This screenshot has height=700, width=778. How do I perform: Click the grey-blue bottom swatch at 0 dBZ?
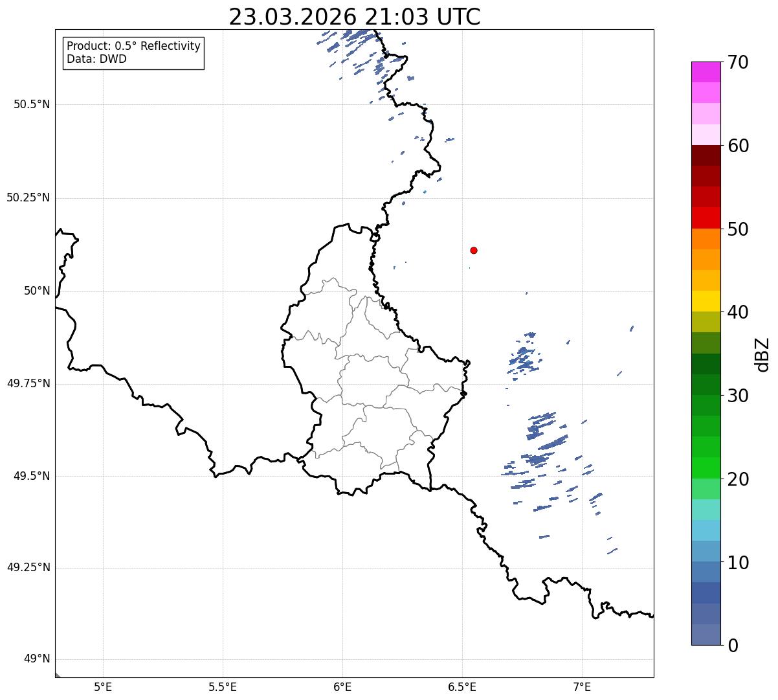pos(706,635)
